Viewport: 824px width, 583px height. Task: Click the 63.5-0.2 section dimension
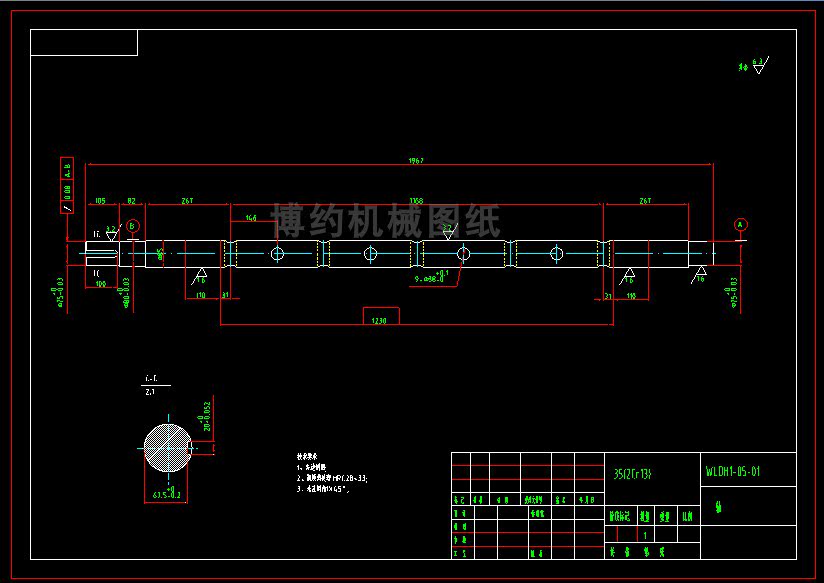[166, 493]
